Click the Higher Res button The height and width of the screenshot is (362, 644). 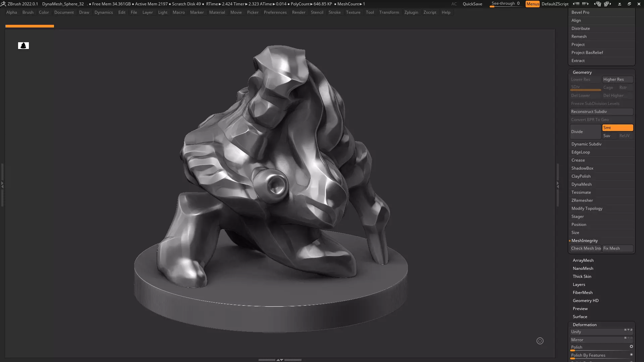click(x=618, y=79)
